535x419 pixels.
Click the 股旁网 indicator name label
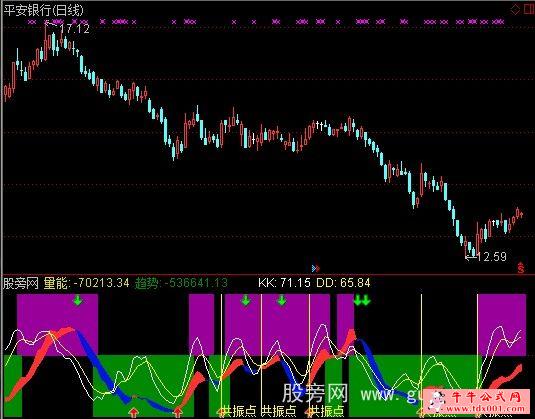[x=21, y=283]
